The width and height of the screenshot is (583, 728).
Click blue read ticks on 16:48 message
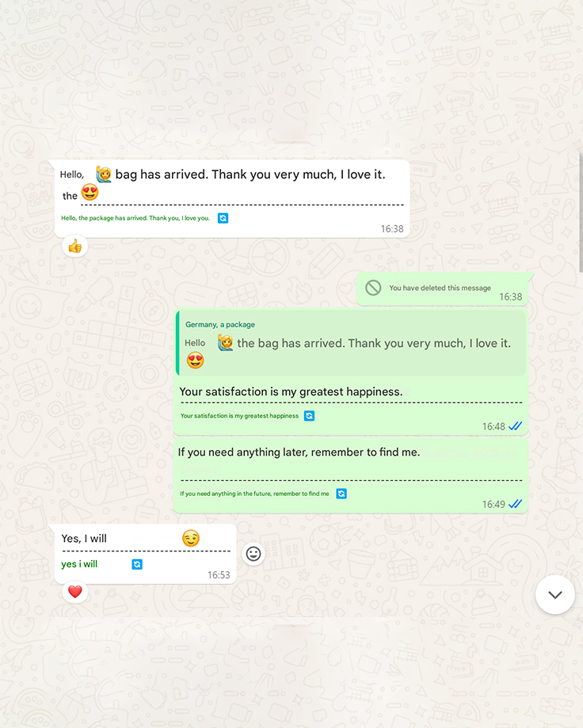pos(515,426)
